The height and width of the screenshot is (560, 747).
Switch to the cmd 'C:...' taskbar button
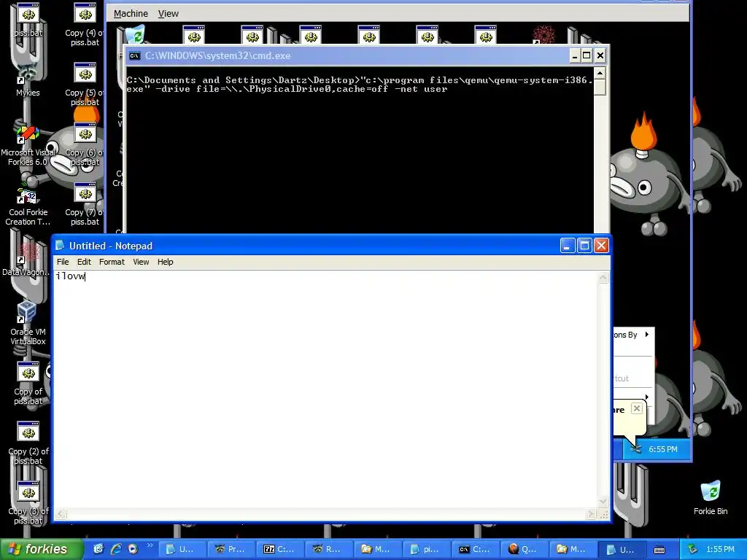(x=475, y=549)
